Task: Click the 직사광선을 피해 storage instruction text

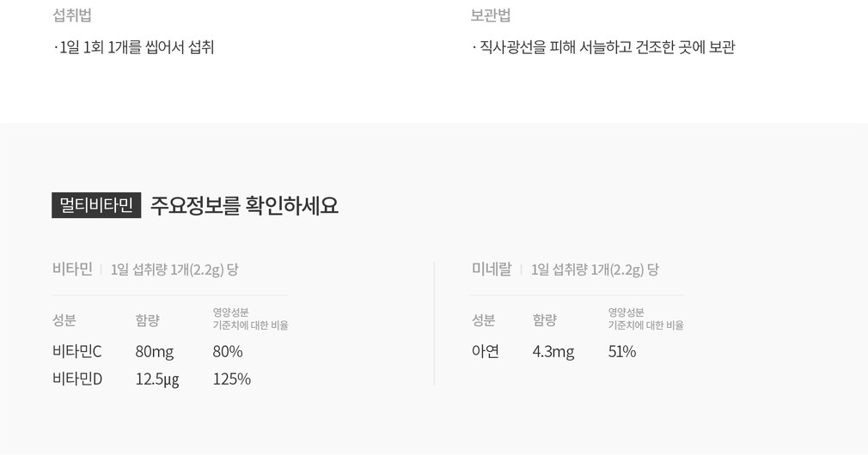Action: point(605,47)
